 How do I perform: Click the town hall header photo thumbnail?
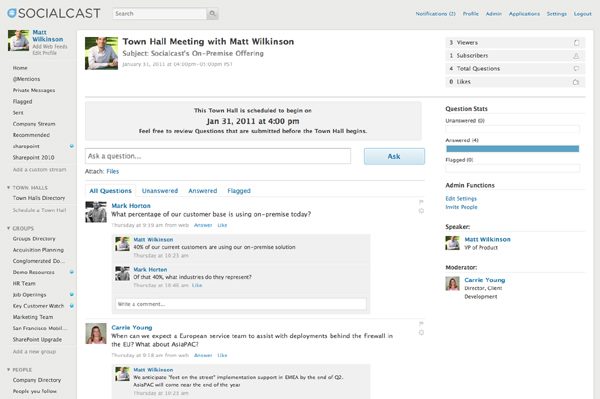tap(101, 53)
